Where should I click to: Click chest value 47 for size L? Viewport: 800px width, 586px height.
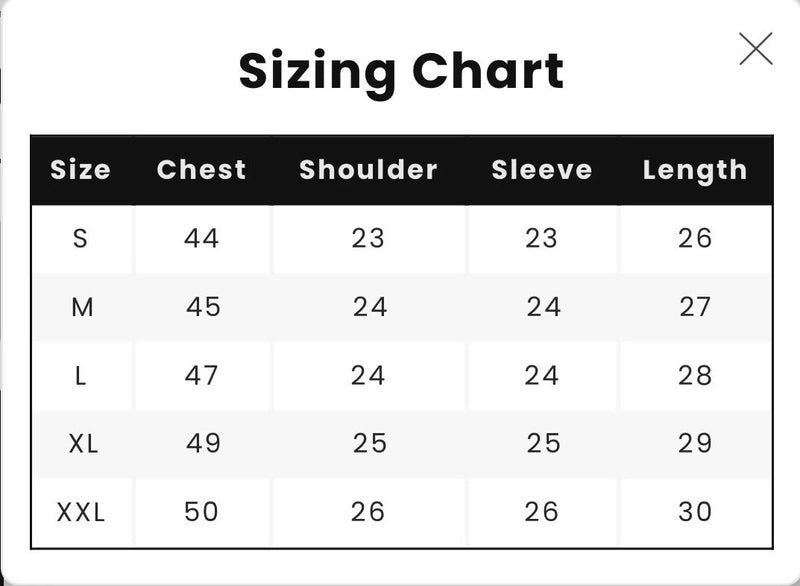pyautogui.click(x=201, y=375)
